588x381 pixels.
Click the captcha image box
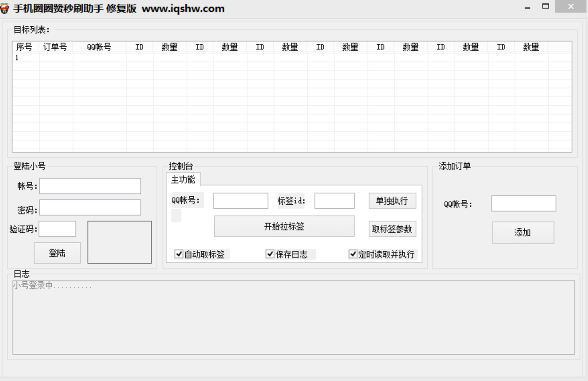tap(119, 242)
